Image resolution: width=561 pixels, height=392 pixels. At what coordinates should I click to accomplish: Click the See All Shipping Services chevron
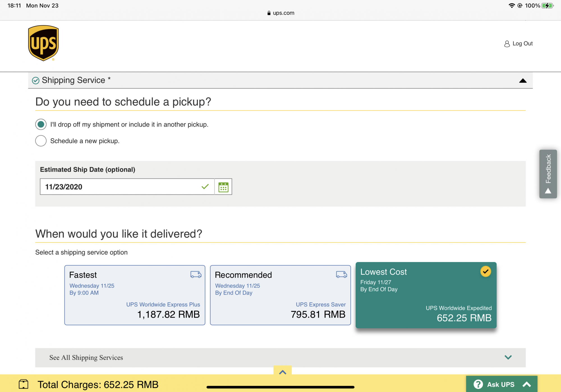(508, 357)
